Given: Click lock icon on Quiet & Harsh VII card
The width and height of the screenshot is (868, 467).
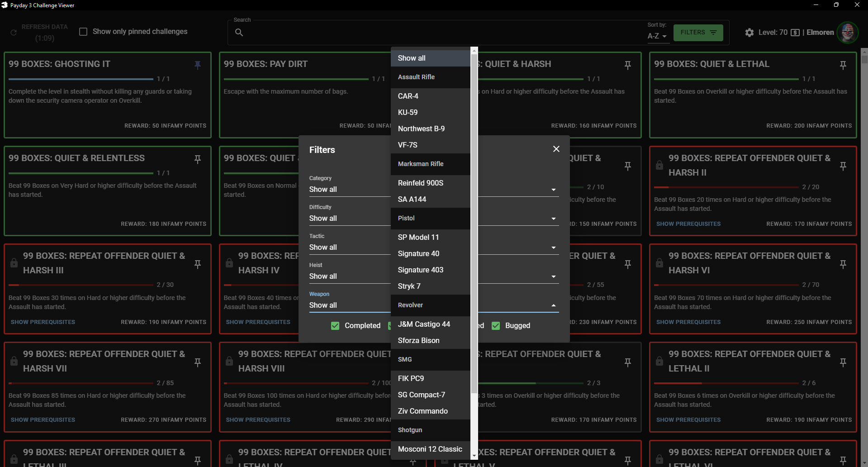Looking at the screenshot, I should click(x=14, y=361).
